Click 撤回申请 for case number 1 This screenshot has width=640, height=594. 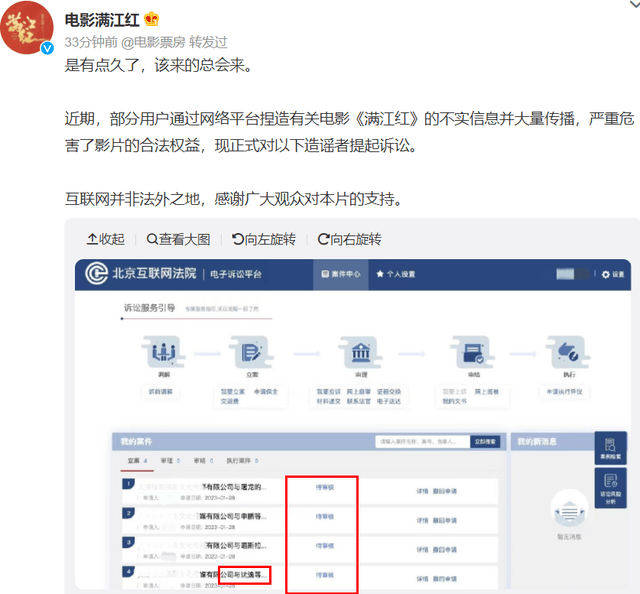click(445, 491)
